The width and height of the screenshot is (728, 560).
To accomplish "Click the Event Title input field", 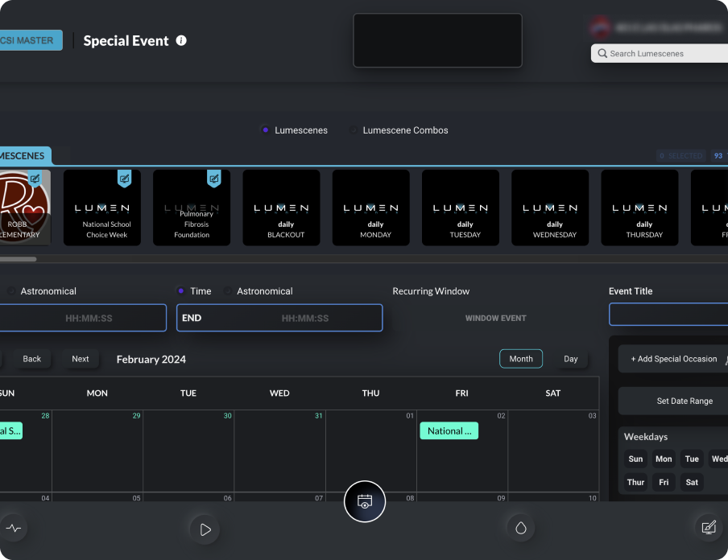I will pos(668,315).
